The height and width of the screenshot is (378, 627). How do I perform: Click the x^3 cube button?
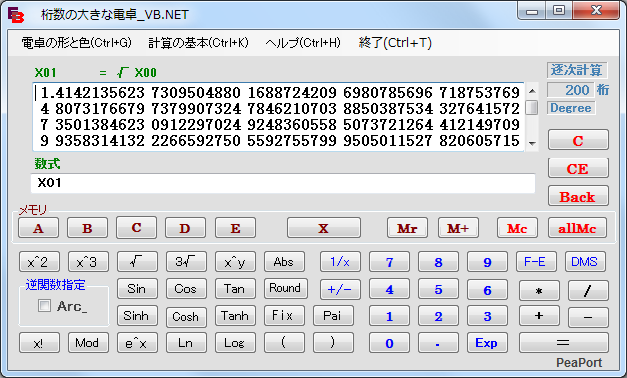coord(88,262)
